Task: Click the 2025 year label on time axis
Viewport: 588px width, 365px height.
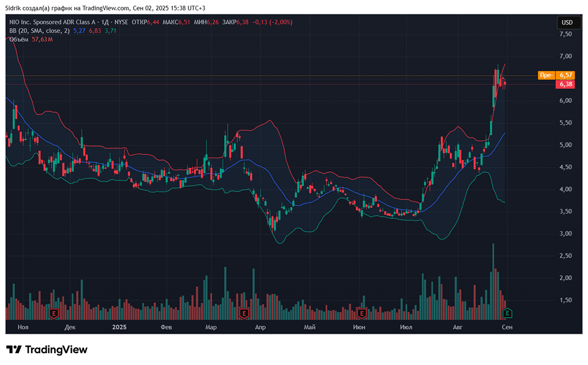Action: pyautogui.click(x=119, y=327)
